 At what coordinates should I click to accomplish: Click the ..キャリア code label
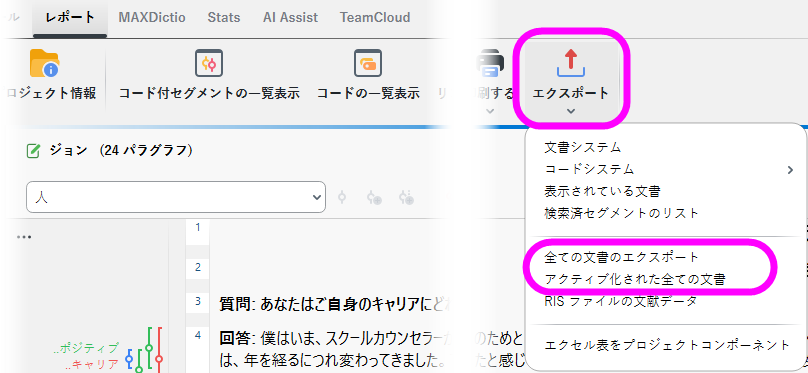92,365
